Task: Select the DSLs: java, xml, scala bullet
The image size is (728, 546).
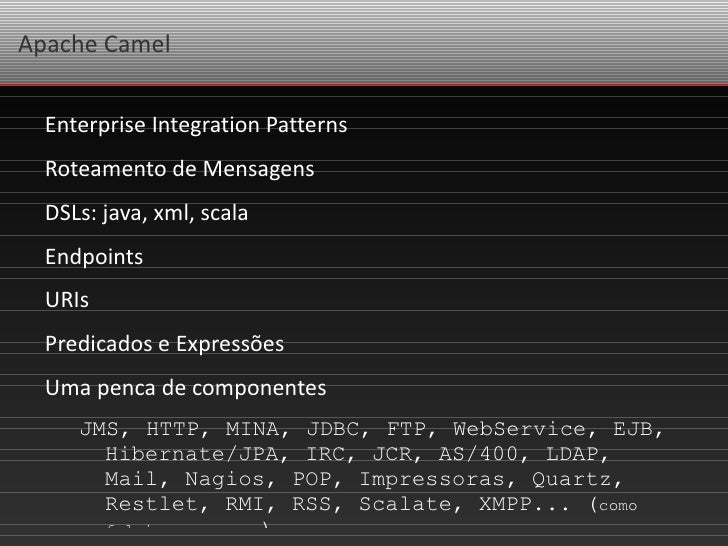Action: [146, 213]
